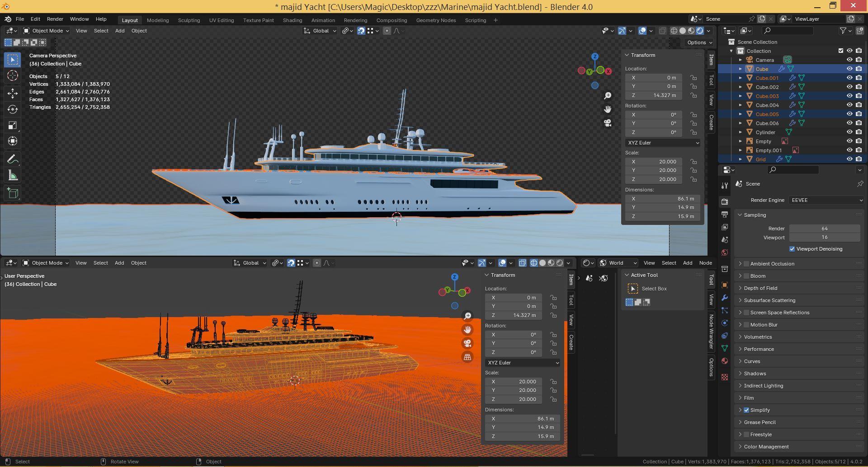Viewport: 868px width, 467px height.
Task: Click the Select Box tool in left toolbar
Action: click(x=13, y=59)
